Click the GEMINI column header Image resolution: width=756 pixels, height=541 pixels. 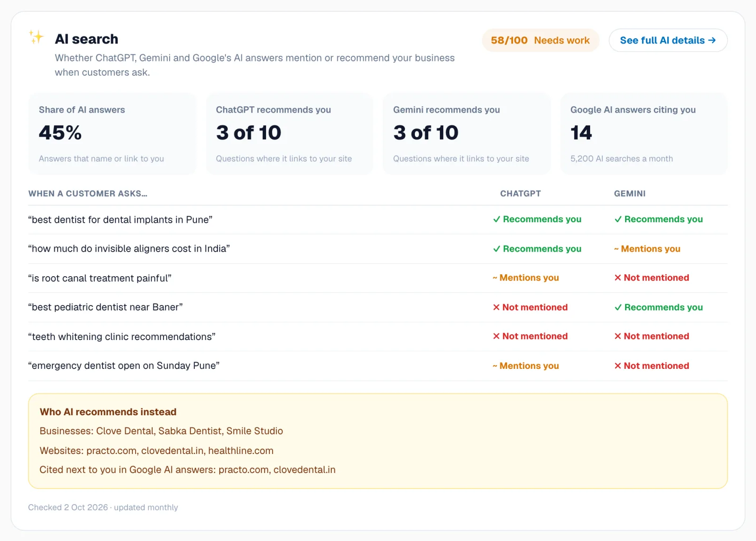click(629, 193)
